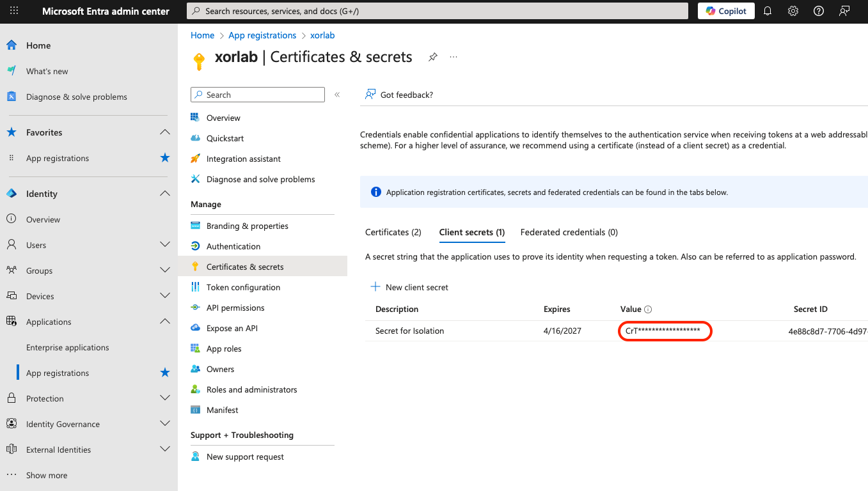The width and height of the screenshot is (868, 491).
Task: Open the Federated credentials (0) tab
Action: pyautogui.click(x=569, y=232)
